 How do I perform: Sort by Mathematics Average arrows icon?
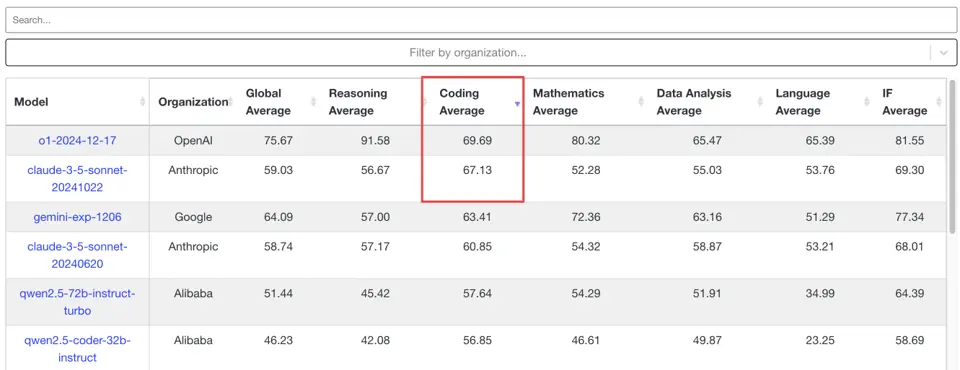[x=641, y=102]
